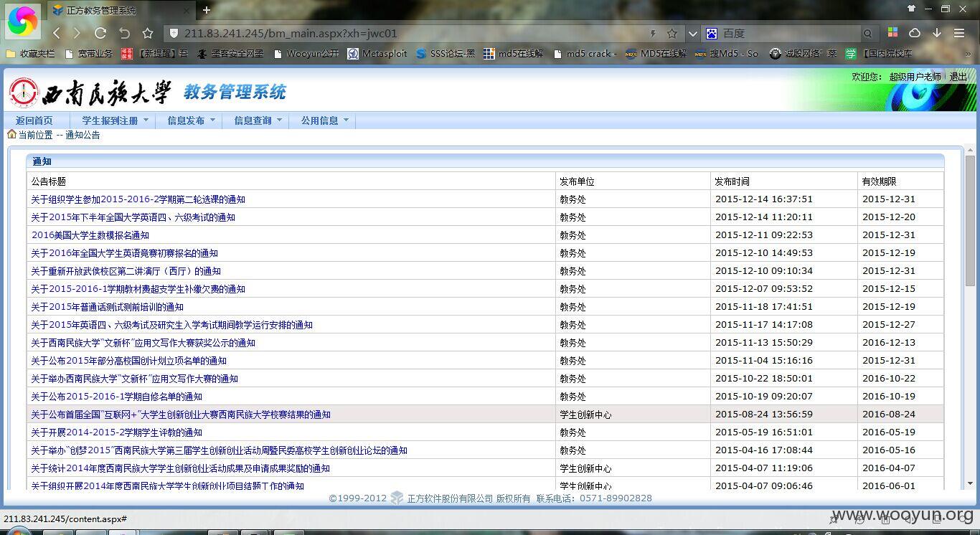Click 返回首页 in the navigation menu
This screenshot has width=980, height=535.
[34, 120]
